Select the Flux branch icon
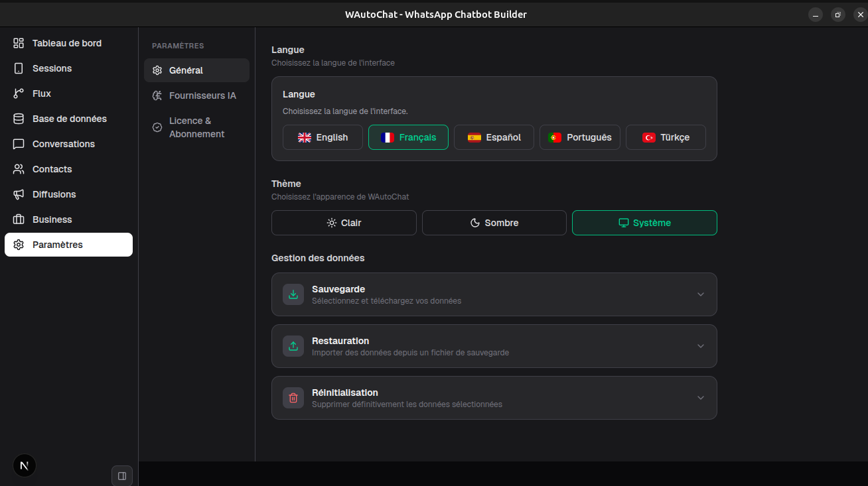The height and width of the screenshot is (486, 868). click(x=19, y=93)
